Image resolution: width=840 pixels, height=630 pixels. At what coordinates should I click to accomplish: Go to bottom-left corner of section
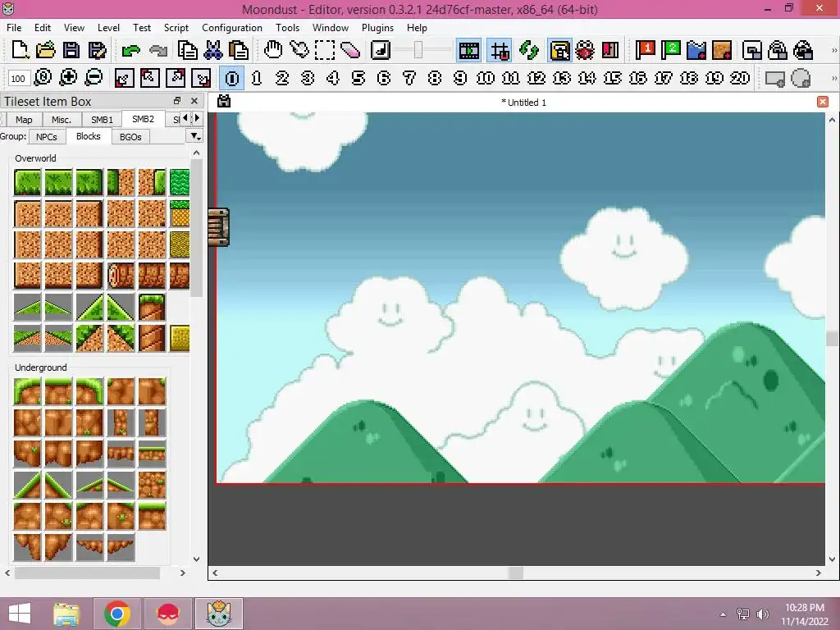pos(124,78)
